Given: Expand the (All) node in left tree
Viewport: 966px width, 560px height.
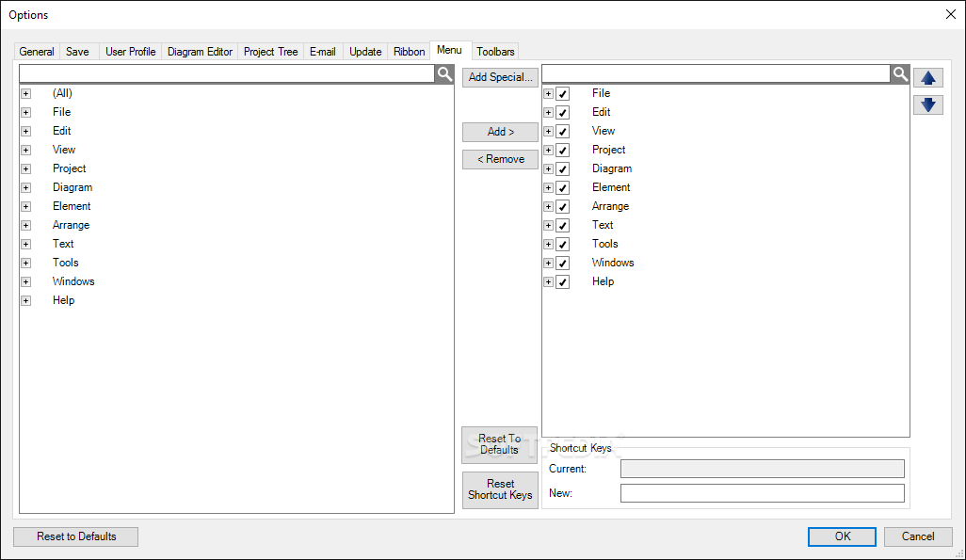Looking at the screenshot, I should 25,93.
